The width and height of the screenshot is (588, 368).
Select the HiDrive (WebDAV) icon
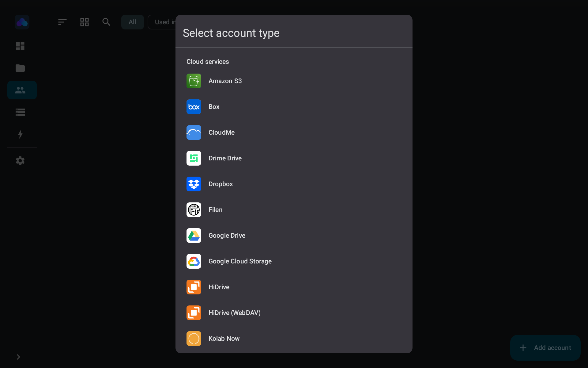194,313
